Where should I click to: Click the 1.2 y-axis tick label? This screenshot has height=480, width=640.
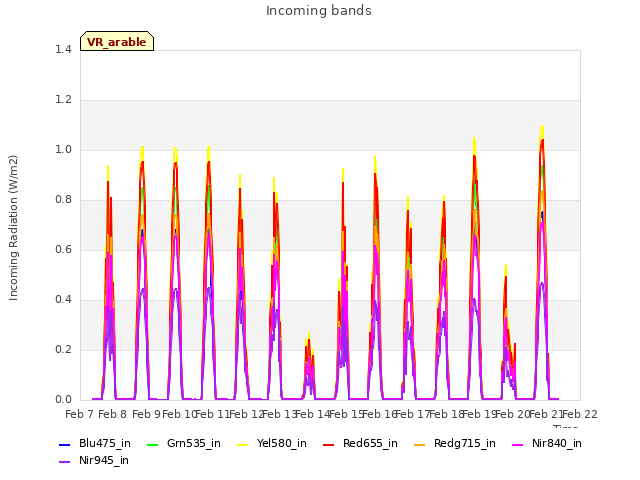(x=63, y=100)
